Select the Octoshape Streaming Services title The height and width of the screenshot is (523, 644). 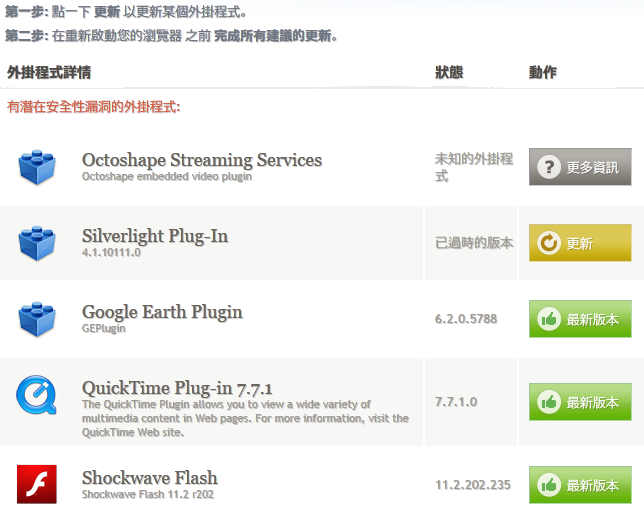(x=202, y=160)
